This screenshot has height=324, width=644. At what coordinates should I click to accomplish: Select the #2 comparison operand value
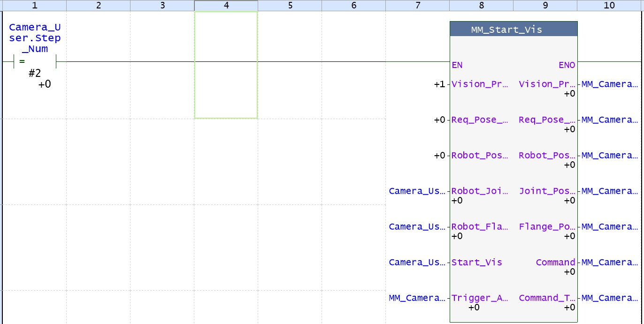coord(35,74)
